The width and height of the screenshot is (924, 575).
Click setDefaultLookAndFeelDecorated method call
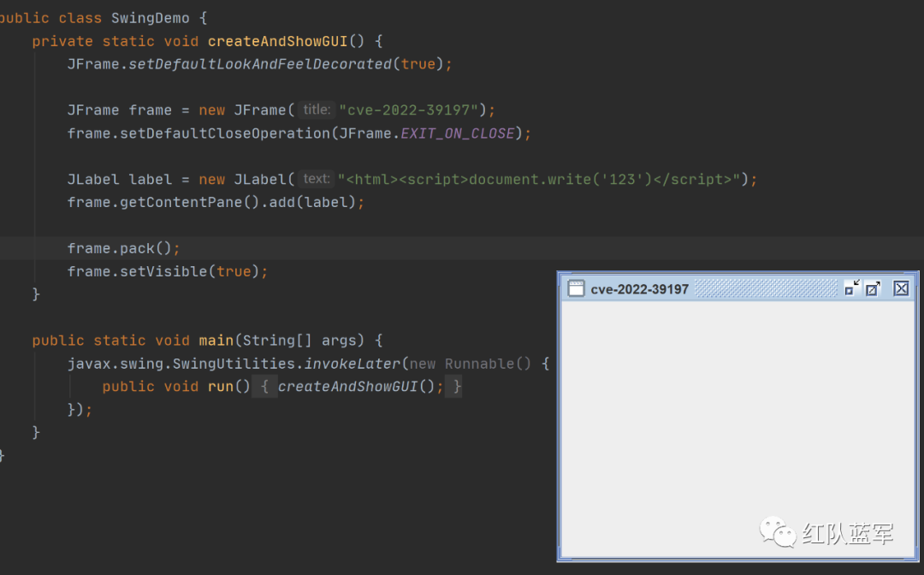260,64
